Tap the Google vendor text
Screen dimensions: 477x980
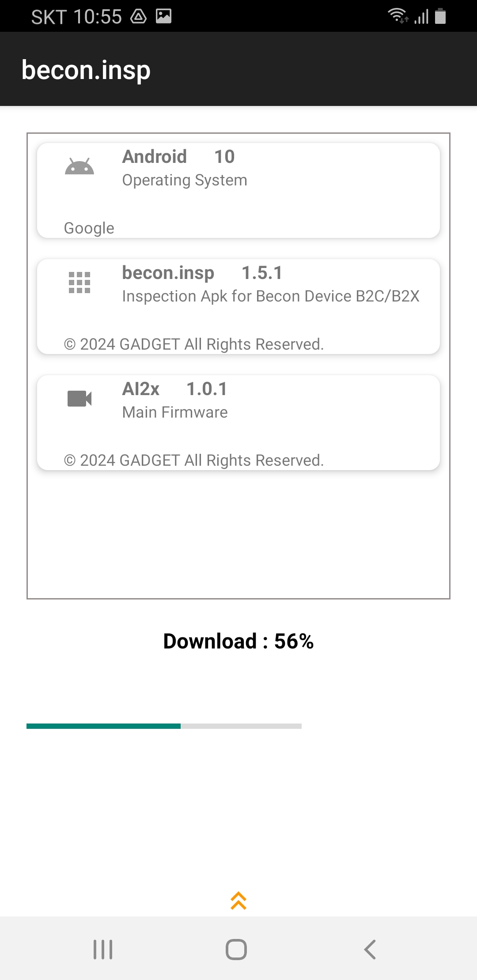(89, 228)
